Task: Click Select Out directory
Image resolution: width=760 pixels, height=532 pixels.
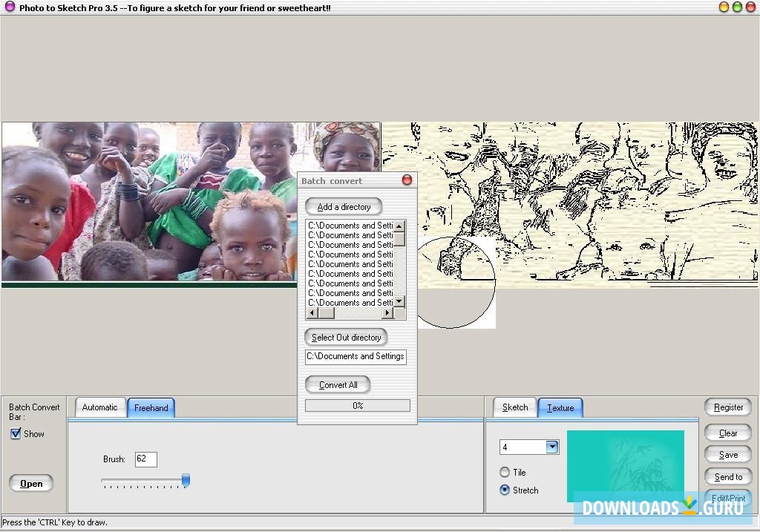Action: (x=346, y=337)
